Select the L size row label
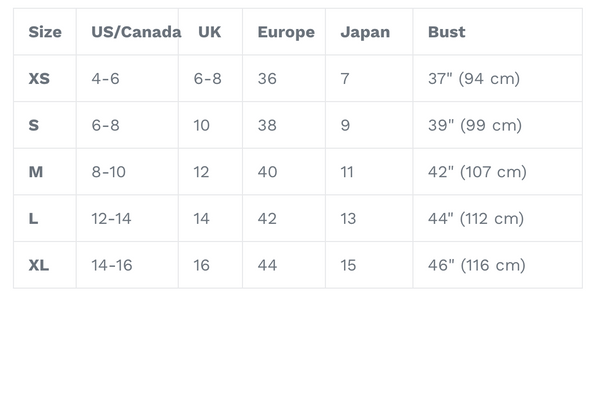This screenshot has width=600, height=398. coord(33,219)
